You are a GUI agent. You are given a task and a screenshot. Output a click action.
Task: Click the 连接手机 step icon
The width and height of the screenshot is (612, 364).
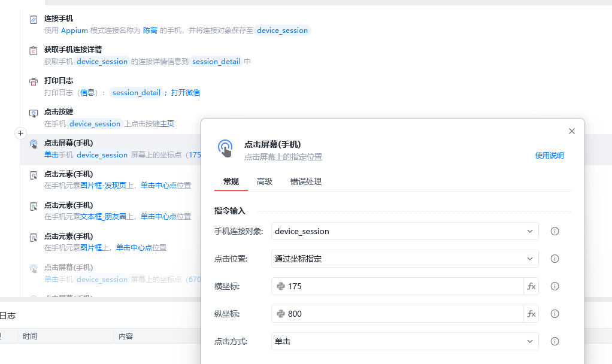coord(34,20)
